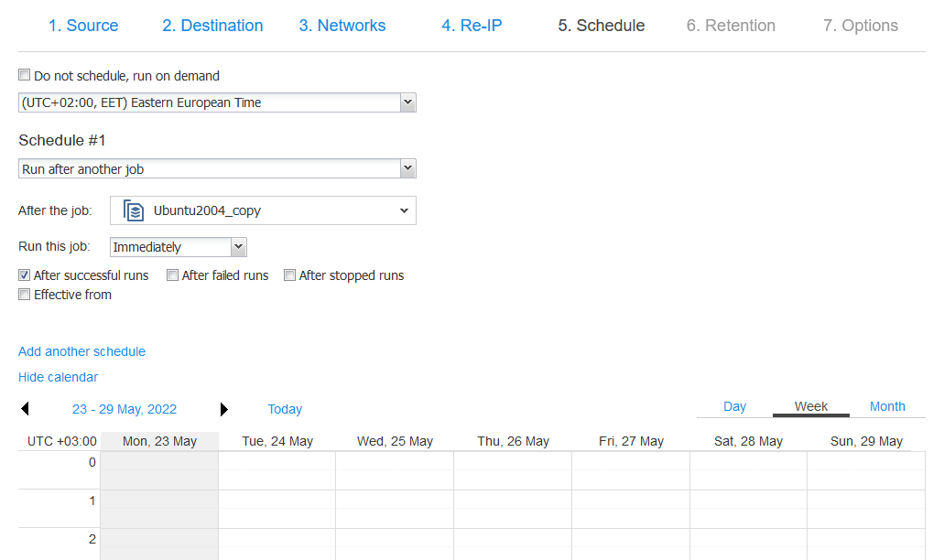Screen dimensions: 944x560
Task: Open the '2. Destination' wizard step
Action: 212,26
